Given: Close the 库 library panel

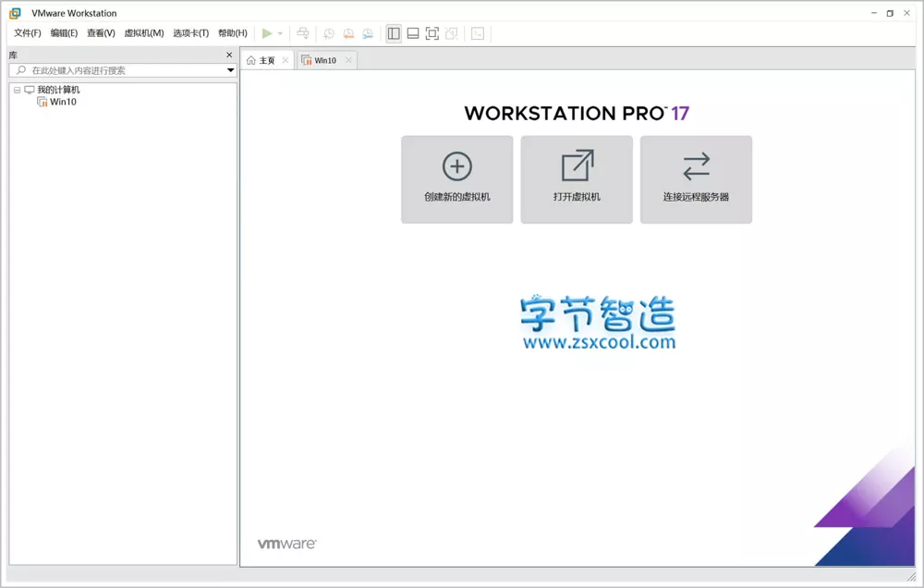Looking at the screenshot, I should coord(229,55).
